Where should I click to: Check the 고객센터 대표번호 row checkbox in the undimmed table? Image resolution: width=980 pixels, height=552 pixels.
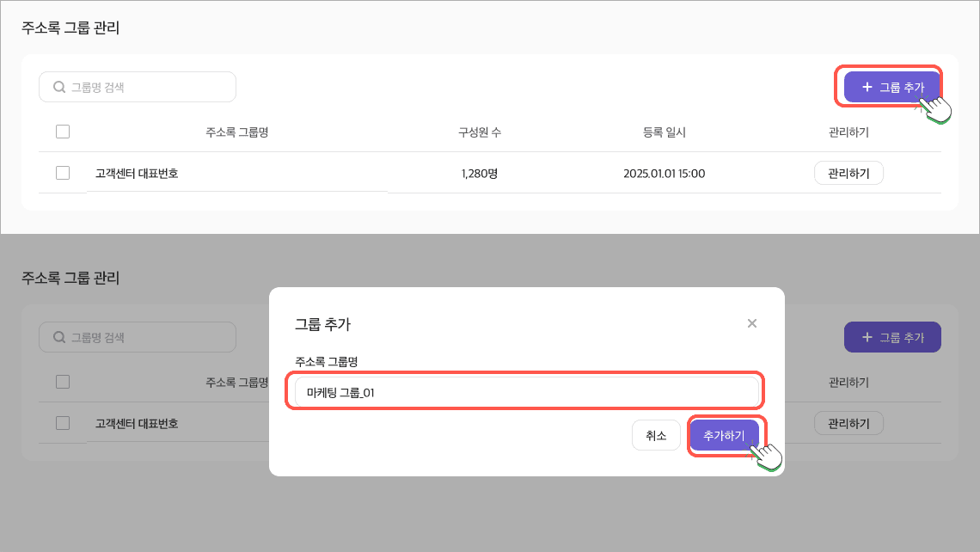click(63, 173)
